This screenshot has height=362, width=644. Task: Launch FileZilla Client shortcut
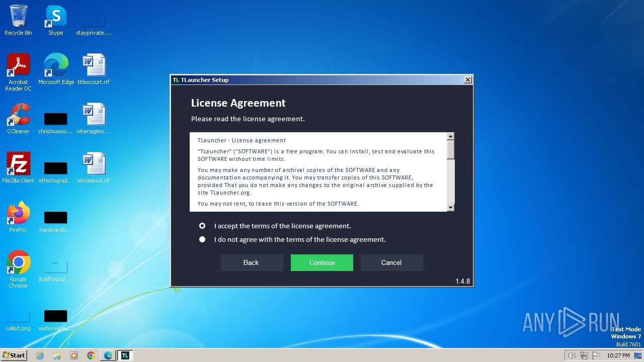pyautogui.click(x=18, y=167)
